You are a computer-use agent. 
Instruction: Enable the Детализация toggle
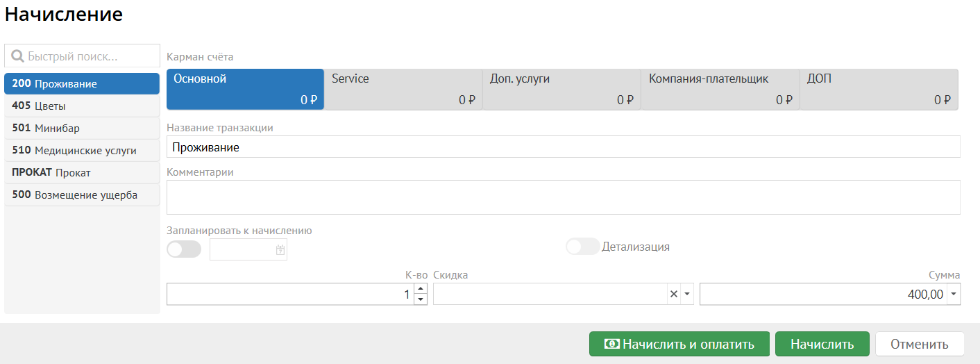[x=582, y=247]
